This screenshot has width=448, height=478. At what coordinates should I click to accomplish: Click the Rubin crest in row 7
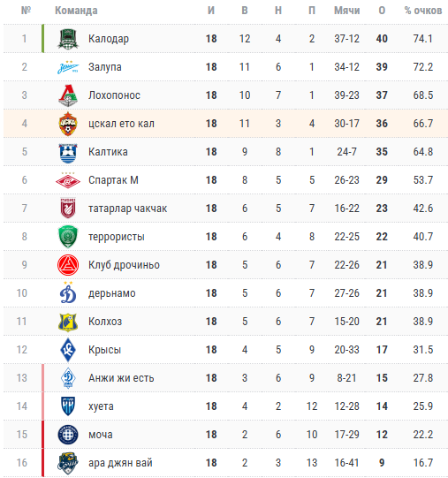click(x=68, y=209)
